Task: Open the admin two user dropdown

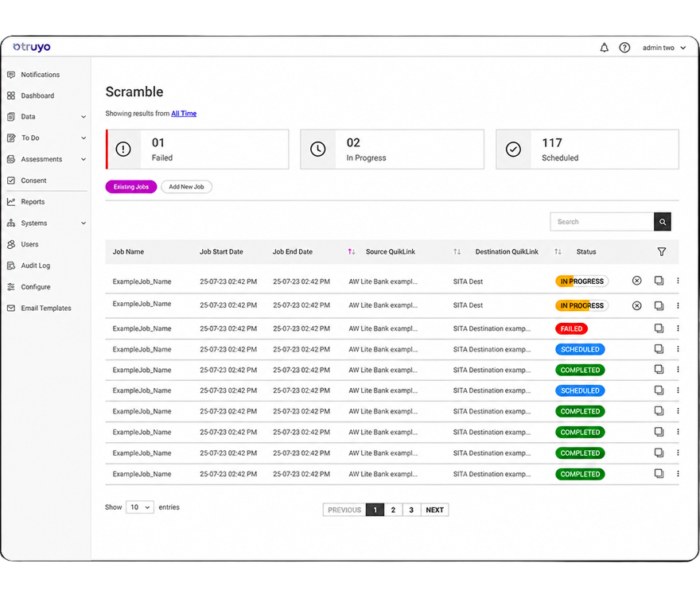Action: [664, 48]
